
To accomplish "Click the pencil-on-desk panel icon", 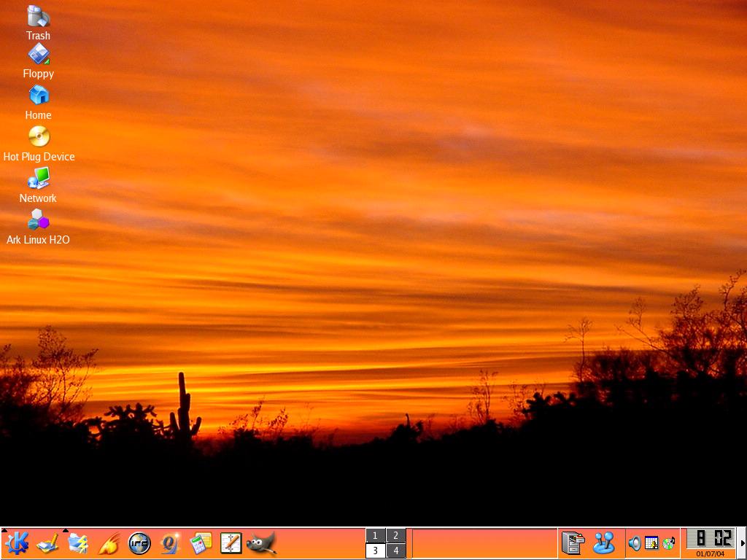I will click(47, 543).
